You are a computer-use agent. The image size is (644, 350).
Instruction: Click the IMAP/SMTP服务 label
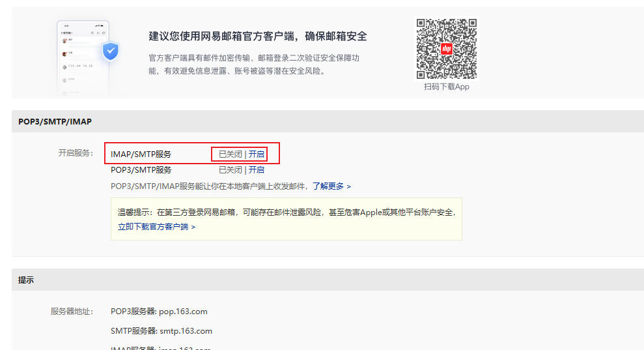pos(141,154)
